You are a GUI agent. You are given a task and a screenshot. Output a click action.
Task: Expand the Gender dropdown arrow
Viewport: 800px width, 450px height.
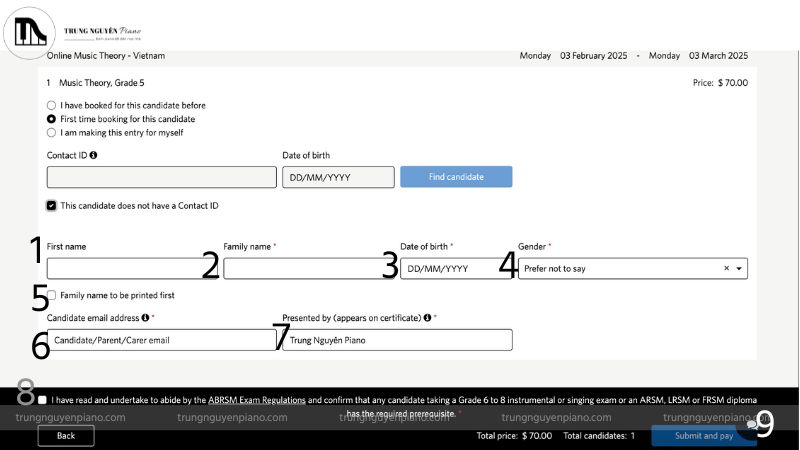[739, 269]
